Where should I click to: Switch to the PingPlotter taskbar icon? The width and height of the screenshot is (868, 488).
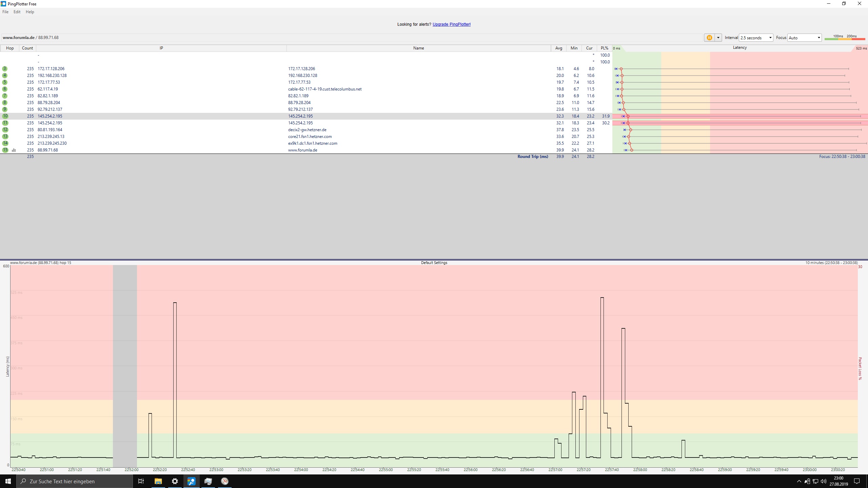point(191,481)
